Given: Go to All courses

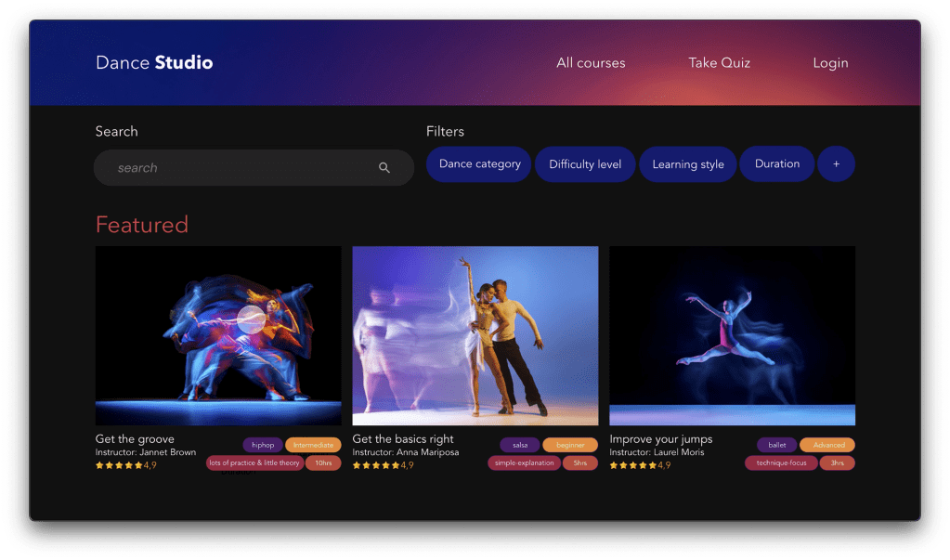Looking at the screenshot, I should coord(591,63).
